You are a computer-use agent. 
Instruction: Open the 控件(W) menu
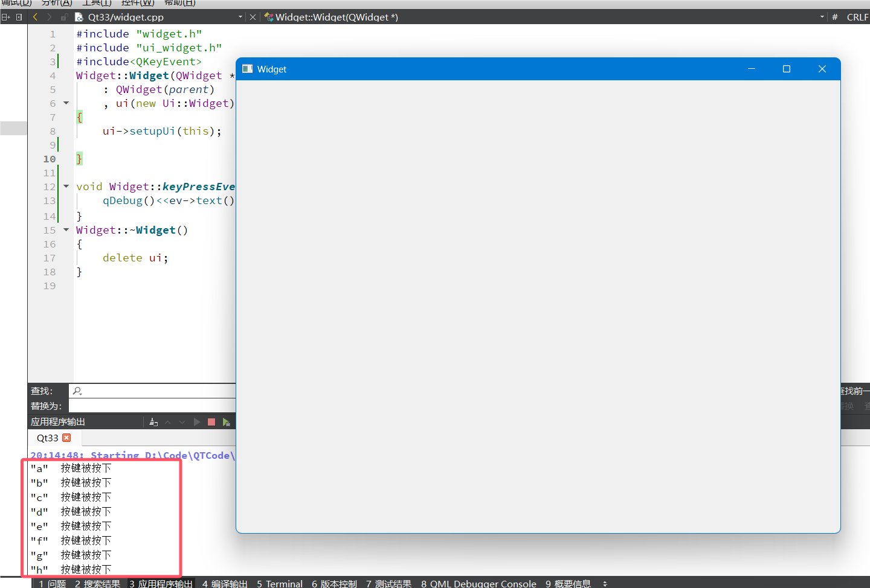pyautogui.click(x=138, y=2)
